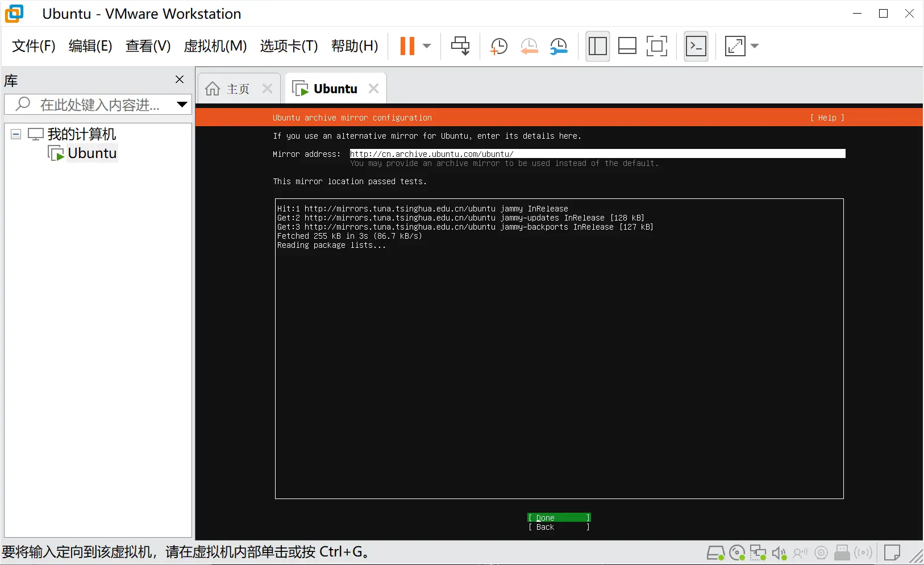Open the 选项卡(T) menu

click(x=289, y=46)
